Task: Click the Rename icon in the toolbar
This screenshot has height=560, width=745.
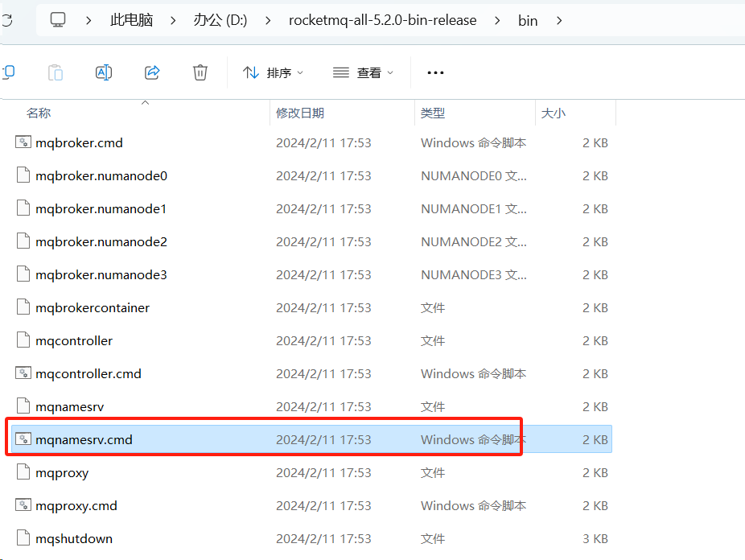Action: 104,72
